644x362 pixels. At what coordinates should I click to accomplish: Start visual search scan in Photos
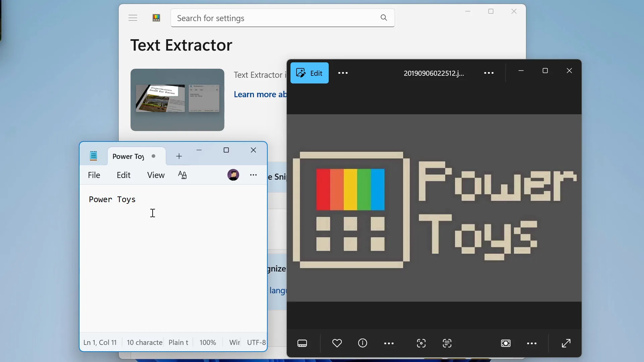tap(421, 343)
